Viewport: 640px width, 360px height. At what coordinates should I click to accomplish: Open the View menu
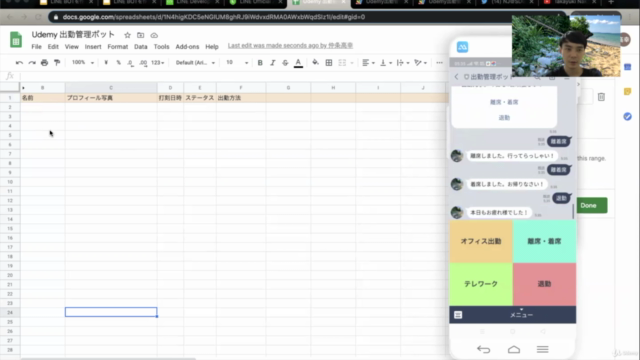71,47
